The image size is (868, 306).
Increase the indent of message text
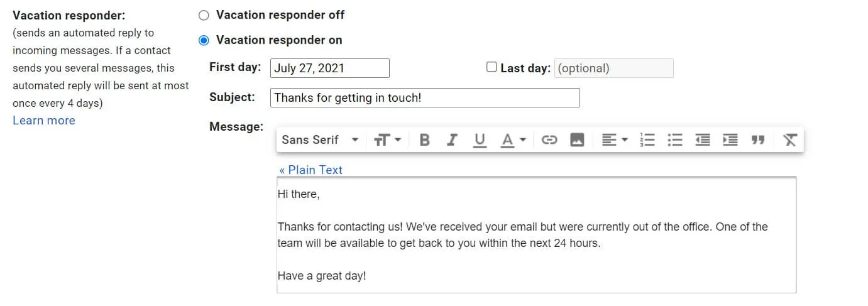click(x=730, y=140)
